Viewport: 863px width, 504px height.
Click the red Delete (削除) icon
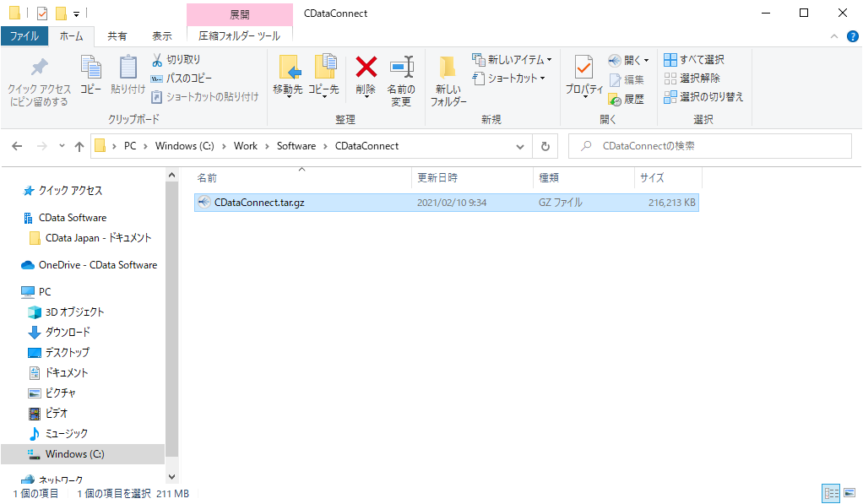pyautogui.click(x=366, y=68)
